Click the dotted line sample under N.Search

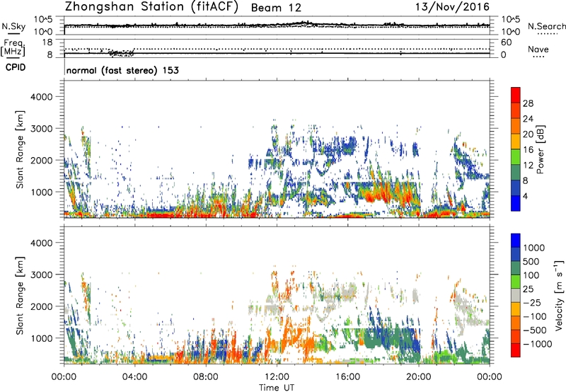coord(548,34)
